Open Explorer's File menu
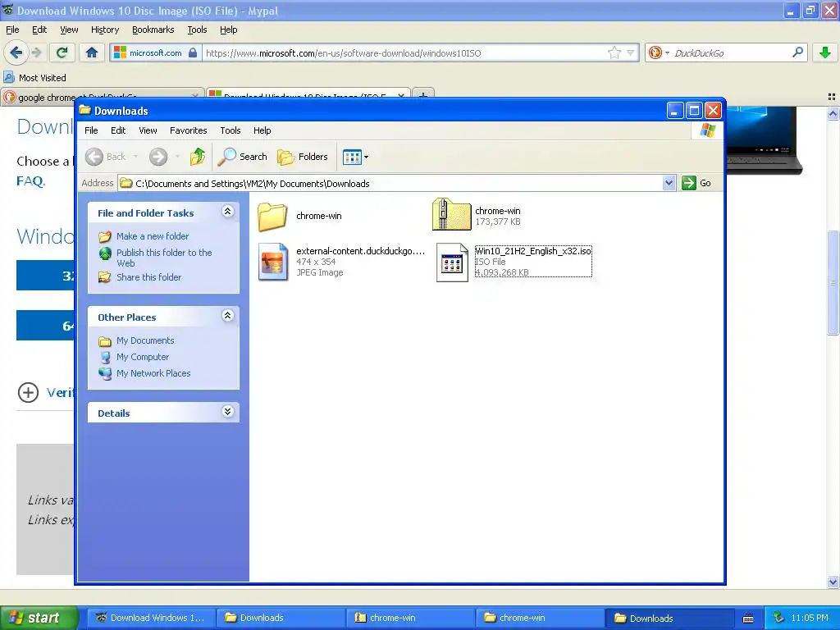Screen dimensions: 840x630 pyautogui.click(x=91, y=130)
